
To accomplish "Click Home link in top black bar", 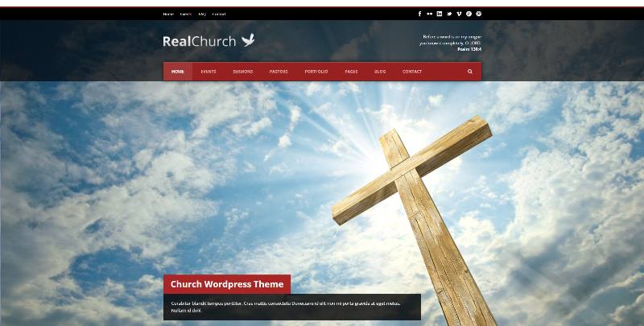I will click(168, 14).
